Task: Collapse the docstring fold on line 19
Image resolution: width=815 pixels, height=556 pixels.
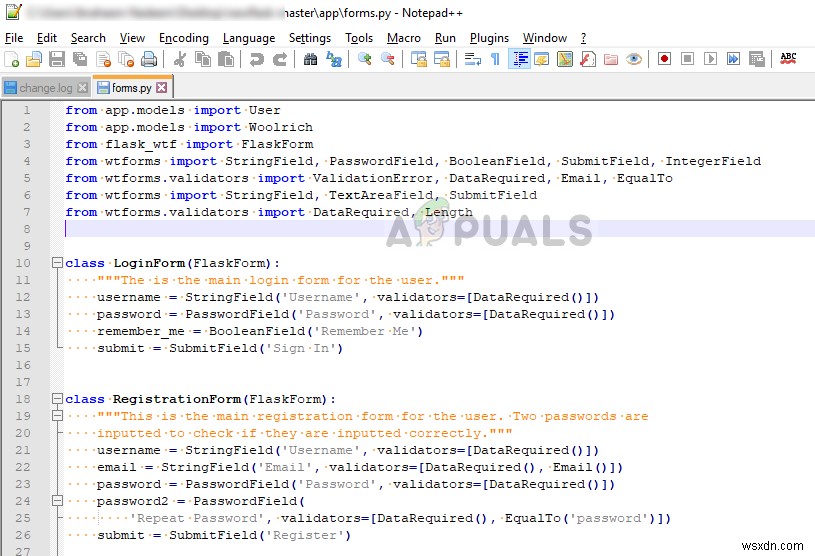Action: click(x=57, y=416)
